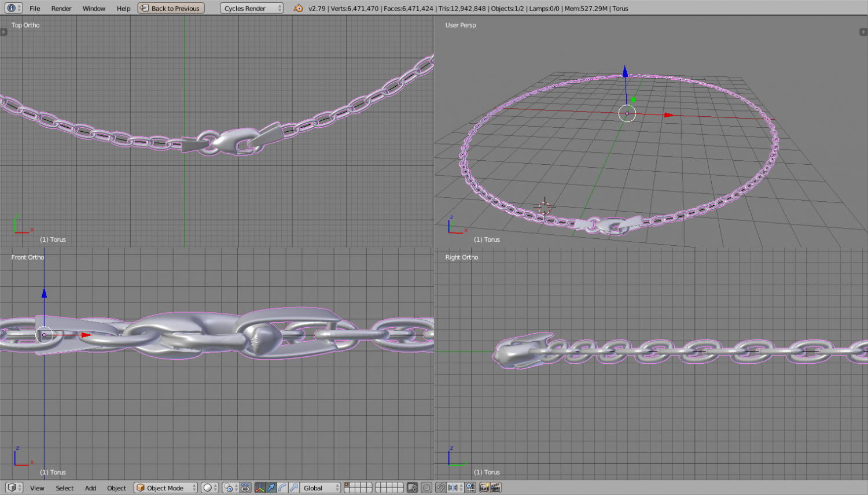This screenshot has width=868, height=495.
Task: Click the Blender logo in the info header
Action: [x=299, y=8]
